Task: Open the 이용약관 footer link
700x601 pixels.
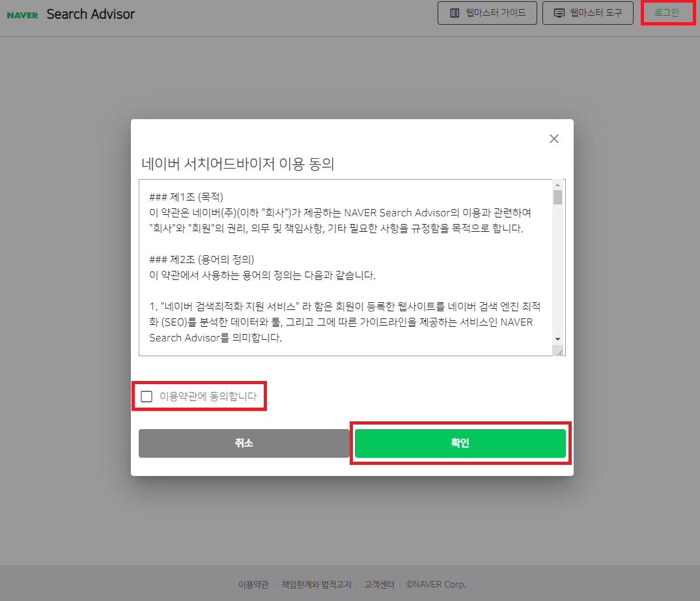Action: [253, 585]
